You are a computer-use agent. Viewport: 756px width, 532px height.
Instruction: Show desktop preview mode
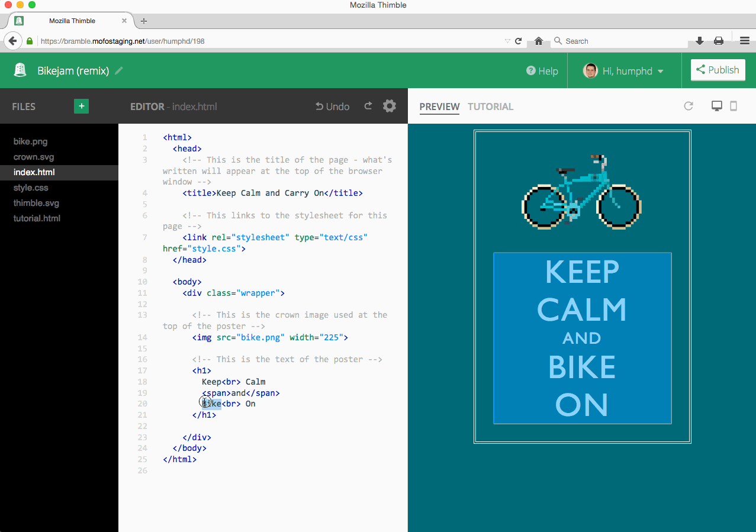716,106
